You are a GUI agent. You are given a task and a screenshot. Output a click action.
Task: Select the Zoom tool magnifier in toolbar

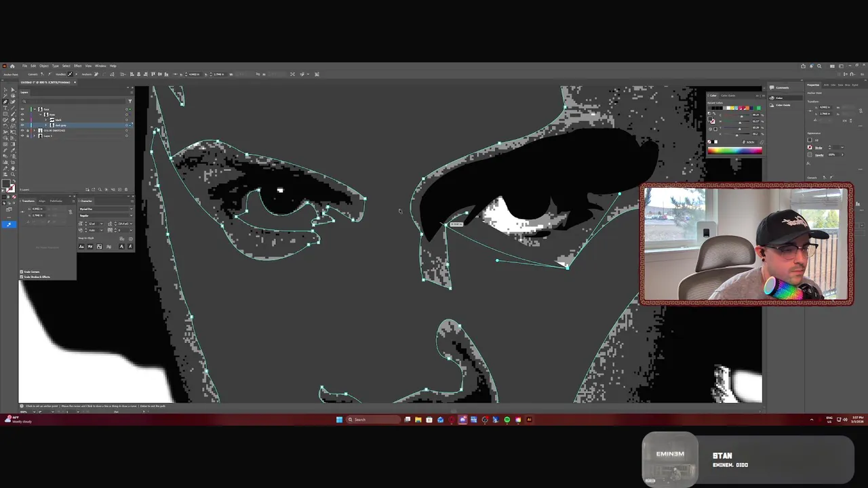click(13, 174)
